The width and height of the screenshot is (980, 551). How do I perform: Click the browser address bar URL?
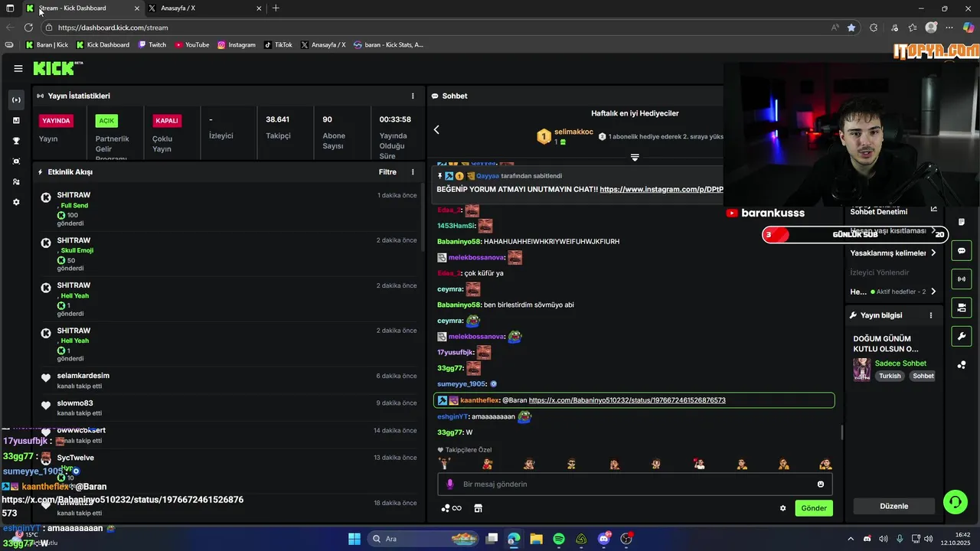(x=113, y=28)
